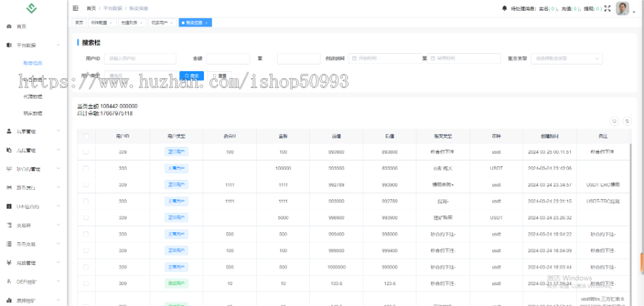644x306 pixels.
Task: Open the 账变类型 select dropdown
Action: pyautogui.click(x=567, y=58)
